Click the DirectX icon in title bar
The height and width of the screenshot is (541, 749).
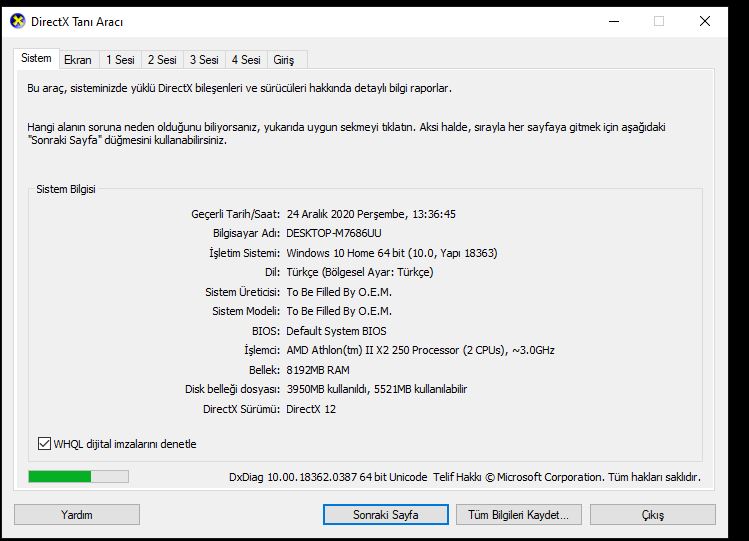tap(18, 21)
